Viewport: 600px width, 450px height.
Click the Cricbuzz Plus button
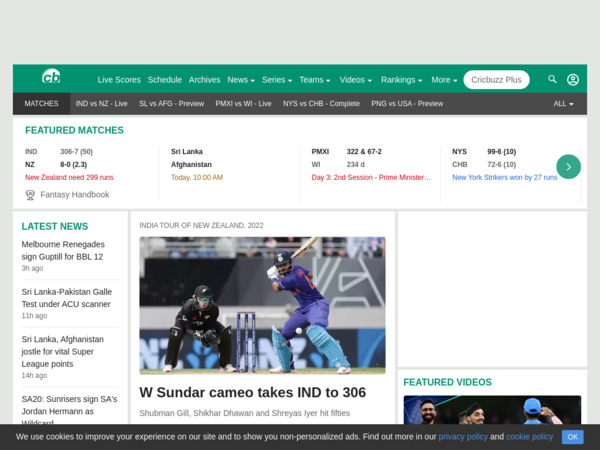496,80
